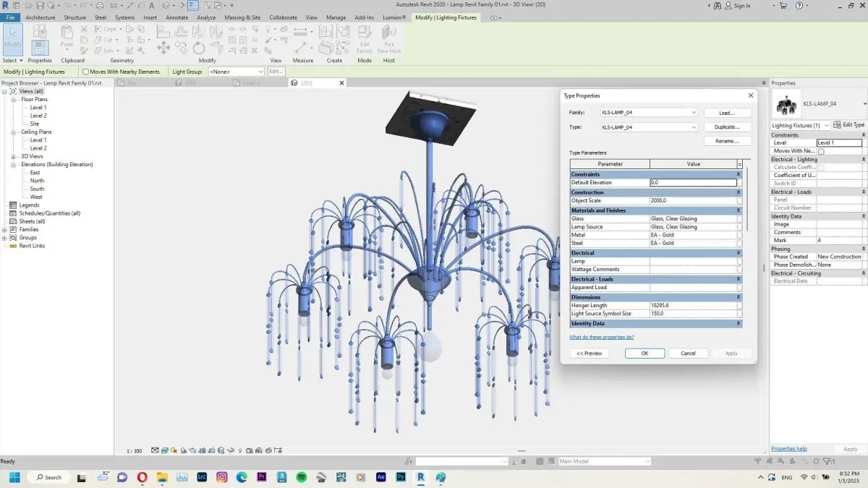868x488 pixels.
Task: Click the Text tool 'A' quick access icon
Action: 153,5
